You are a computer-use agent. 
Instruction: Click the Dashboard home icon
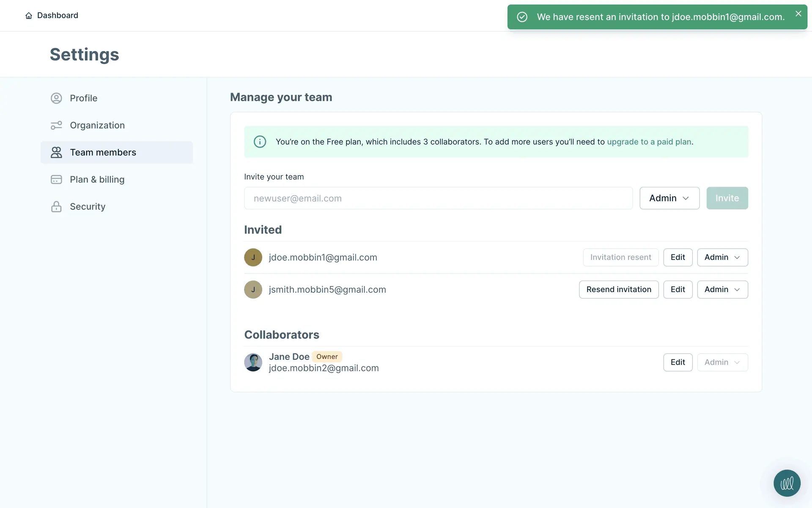29,16
